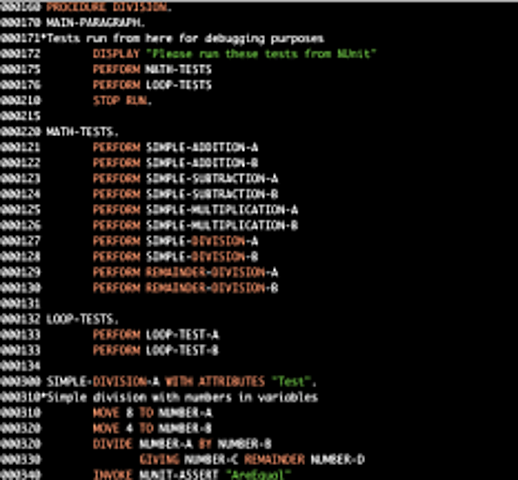Click line number 000215 on empty line

[x=21, y=116]
